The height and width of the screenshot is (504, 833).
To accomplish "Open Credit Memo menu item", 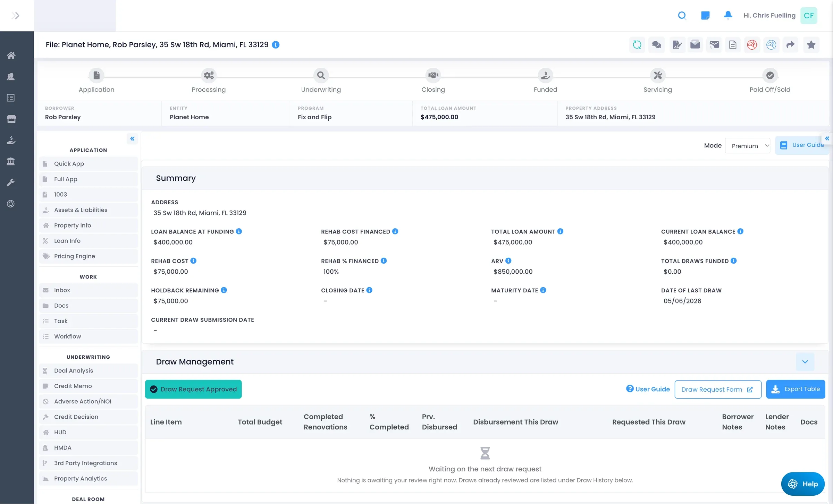I will [89, 386].
